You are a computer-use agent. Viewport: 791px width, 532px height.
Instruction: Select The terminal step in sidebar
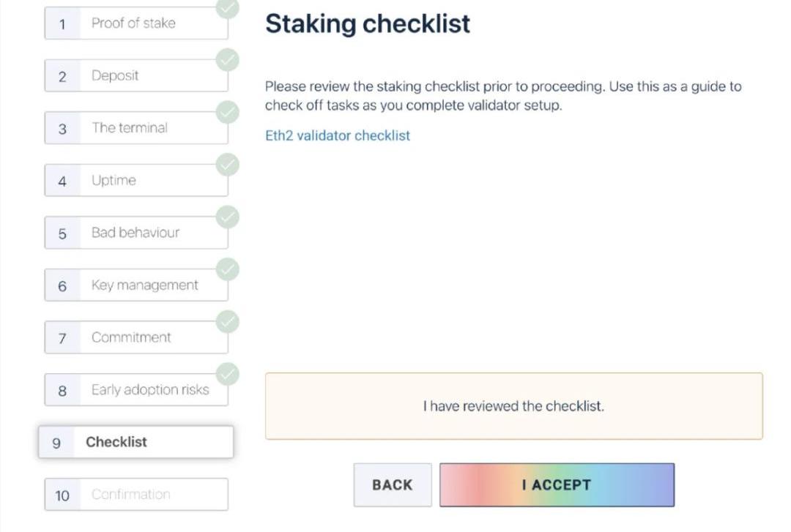point(135,128)
